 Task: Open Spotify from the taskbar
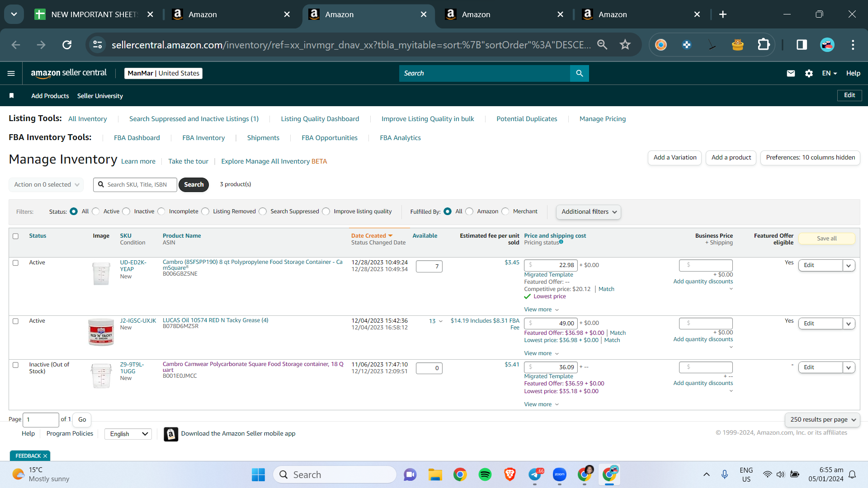(x=485, y=474)
